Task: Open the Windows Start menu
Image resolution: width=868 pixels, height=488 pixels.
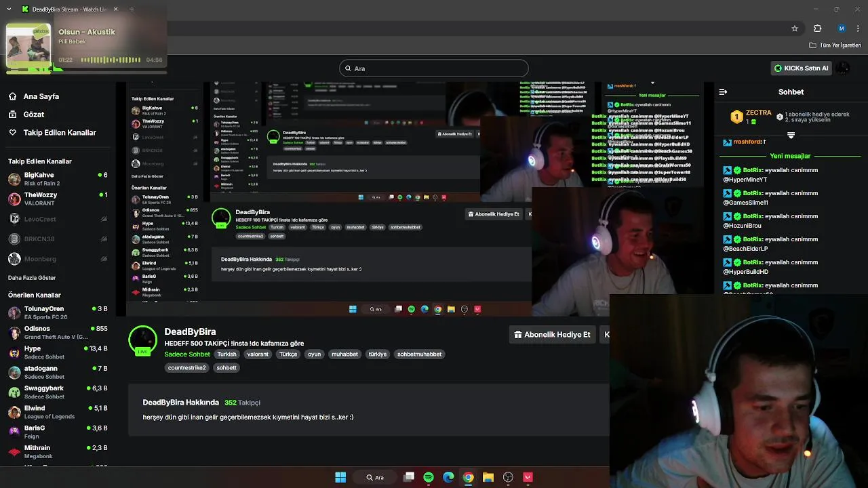Action: tap(340, 477)
